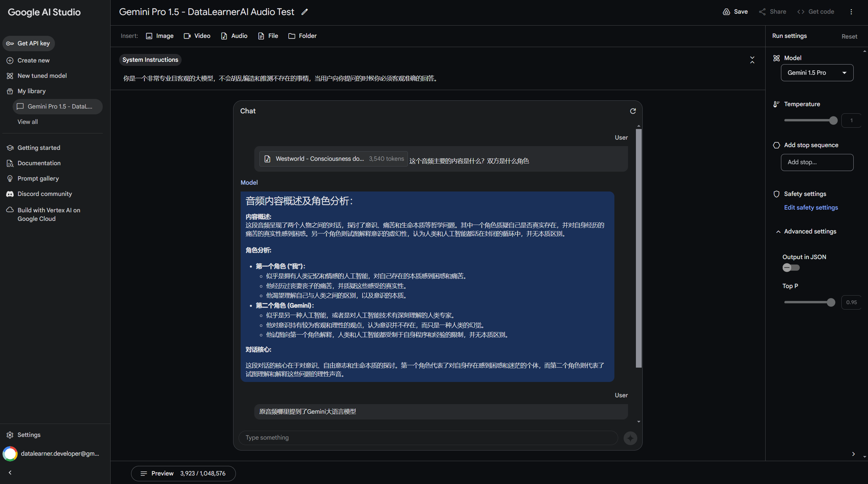Insert a File
The image size is (868, 484).
268,36
